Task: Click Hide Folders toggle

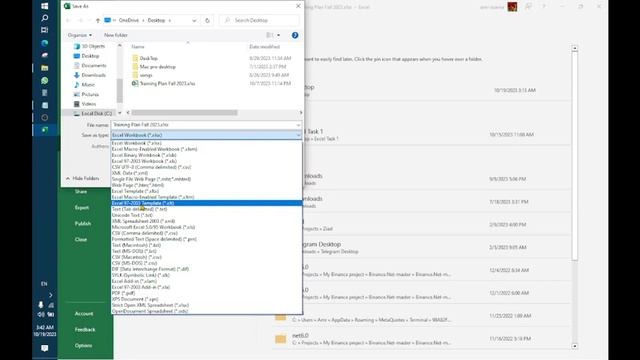Action: (82, 178)
